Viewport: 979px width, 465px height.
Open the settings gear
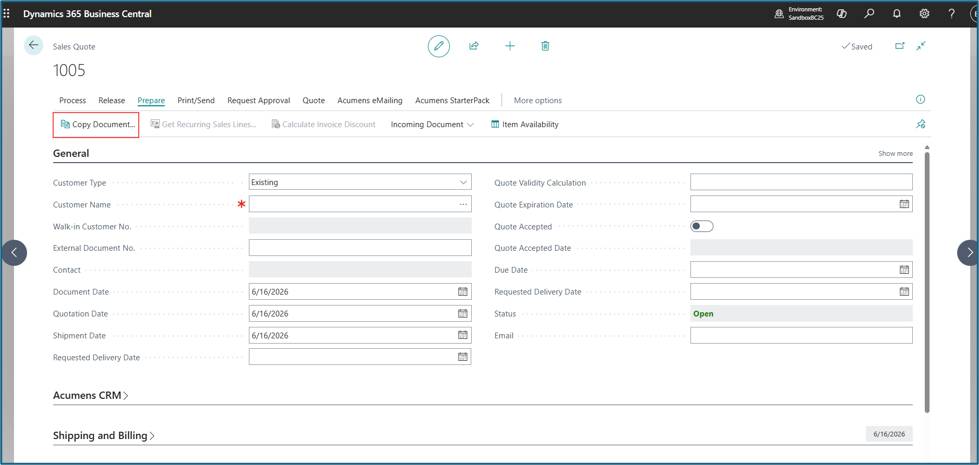[x=925, y=14]
